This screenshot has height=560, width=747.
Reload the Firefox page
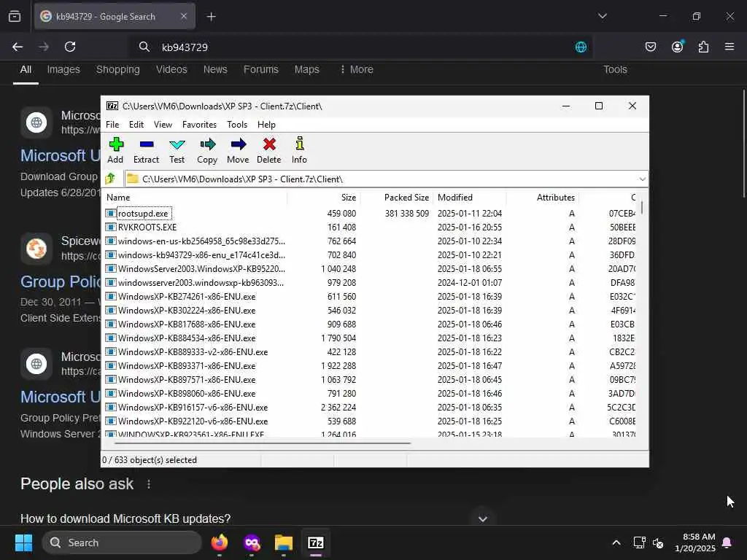(70, 47)
